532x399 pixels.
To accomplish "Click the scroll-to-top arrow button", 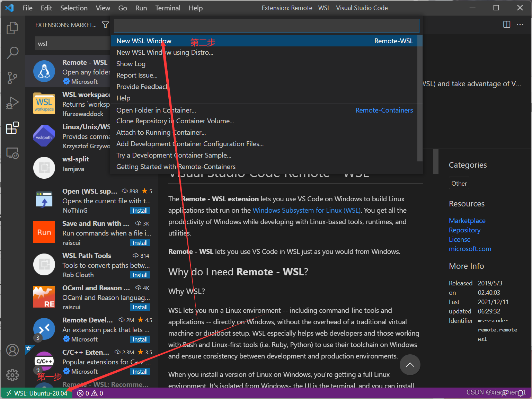I will coord(410,365).
